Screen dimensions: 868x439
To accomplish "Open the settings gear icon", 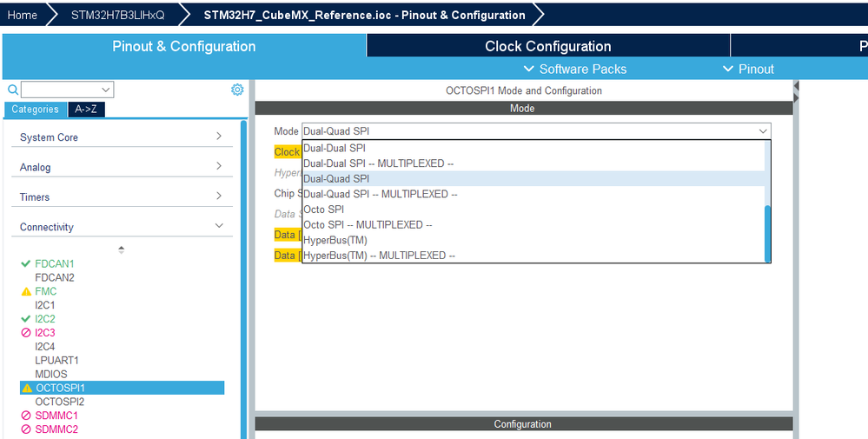I will [x=237, y=90].
